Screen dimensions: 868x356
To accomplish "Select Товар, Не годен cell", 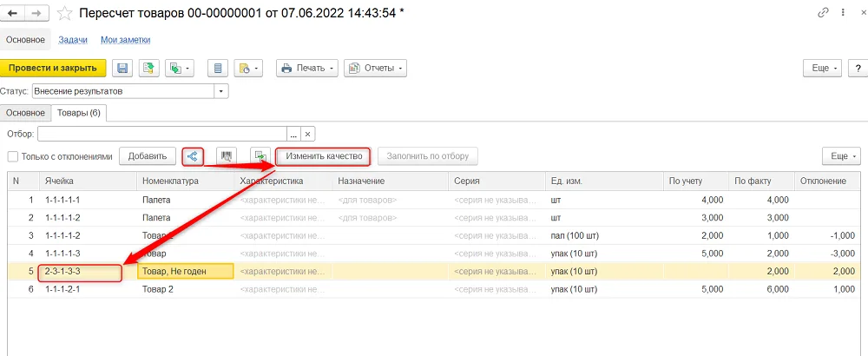I will 185,272.
